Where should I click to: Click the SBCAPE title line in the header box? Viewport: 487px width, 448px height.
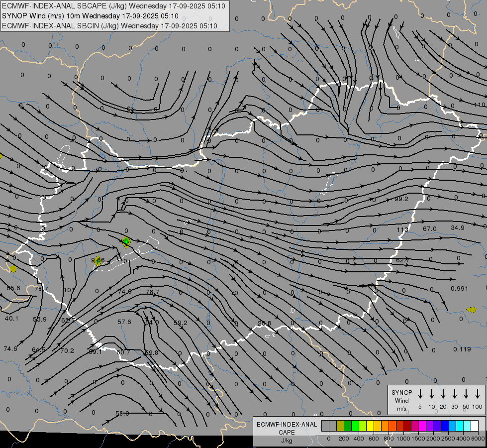click(x=113, y=6)
